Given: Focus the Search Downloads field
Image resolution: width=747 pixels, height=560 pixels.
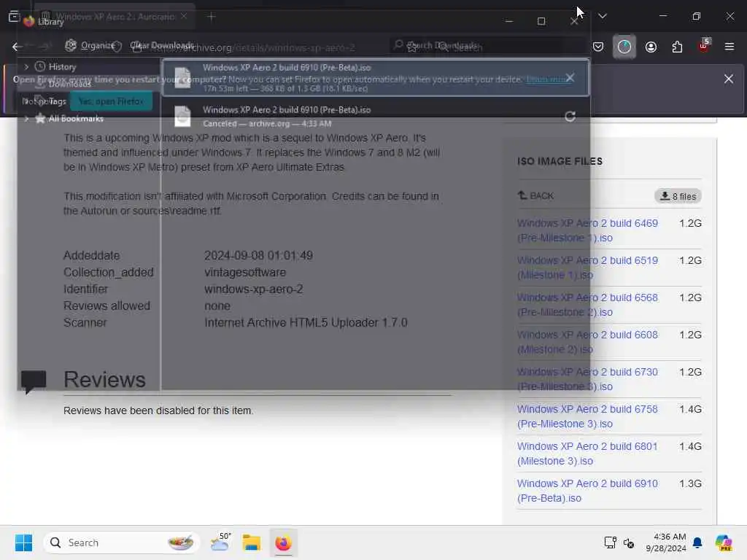Looking at the screenshot, I should 486,46.
